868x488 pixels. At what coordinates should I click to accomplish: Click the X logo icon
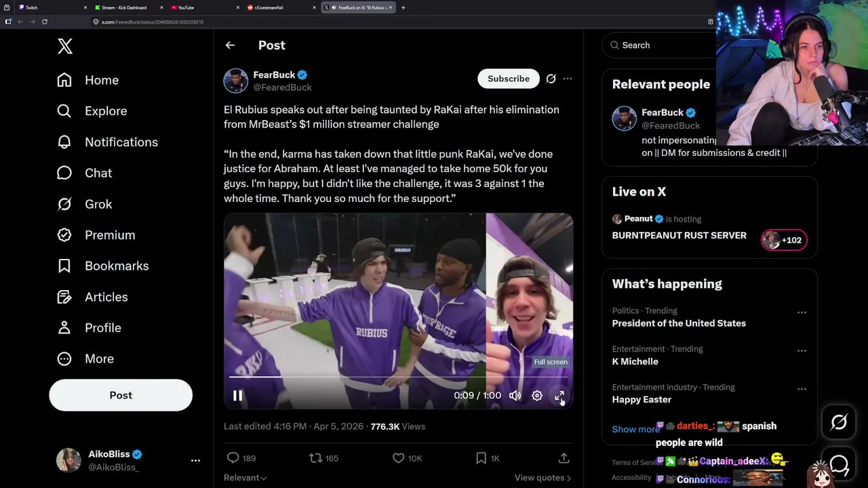pyautogui.click(x=65, y=46)
